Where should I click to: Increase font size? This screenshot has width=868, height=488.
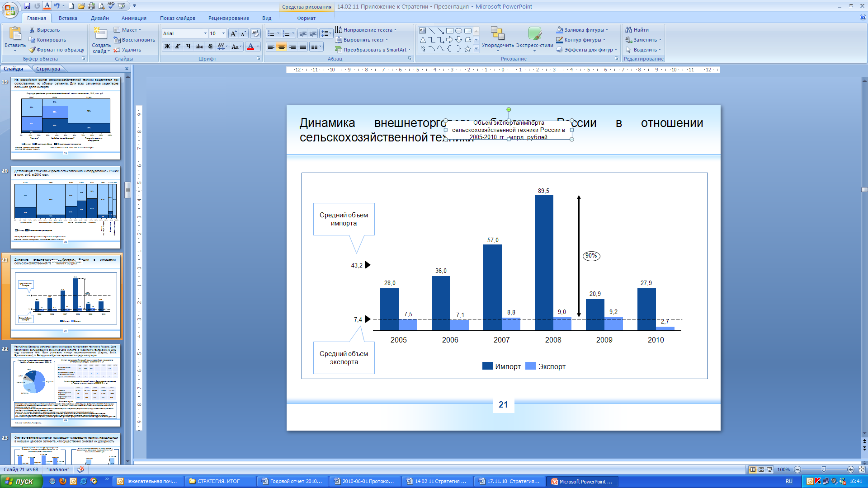tap(233, 33)
